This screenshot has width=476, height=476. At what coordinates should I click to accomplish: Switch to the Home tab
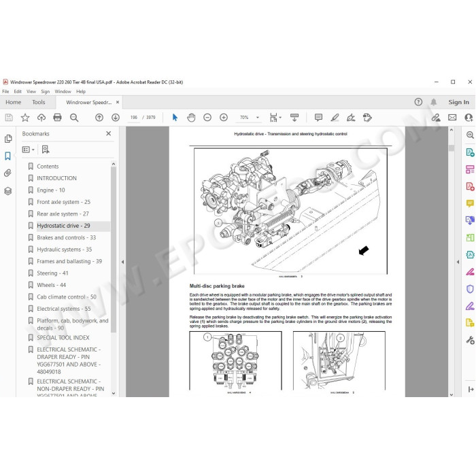coord(14,102)
